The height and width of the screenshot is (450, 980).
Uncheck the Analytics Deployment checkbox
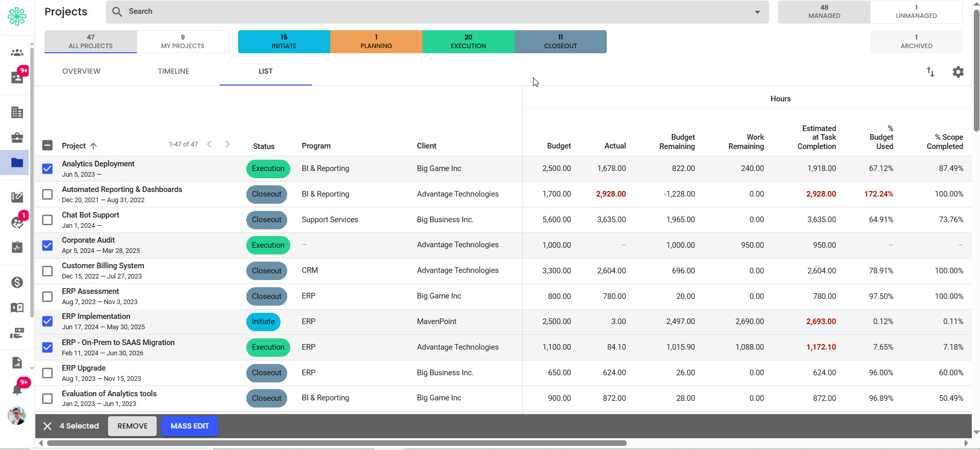tap(47, 168)
